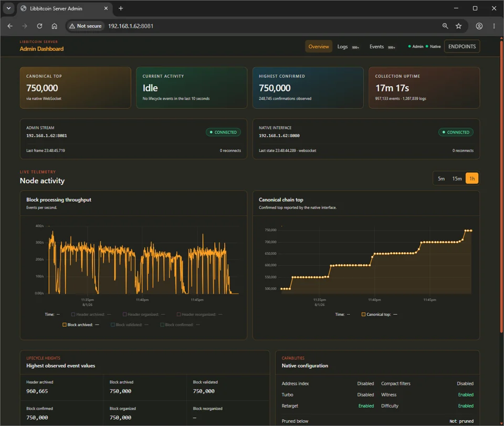Open the browser home page icon
This screenshot has height=426, width=504.
(x=54, y=26)
